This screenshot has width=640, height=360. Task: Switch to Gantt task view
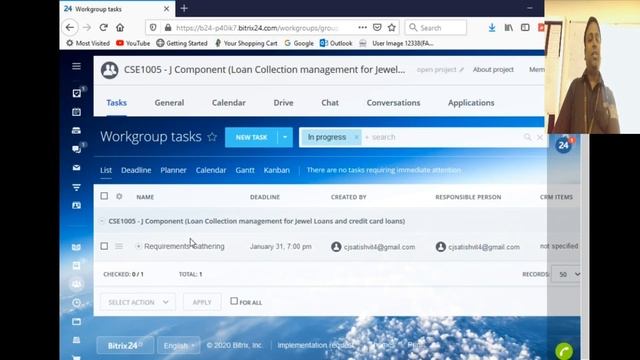click(245, 170)
